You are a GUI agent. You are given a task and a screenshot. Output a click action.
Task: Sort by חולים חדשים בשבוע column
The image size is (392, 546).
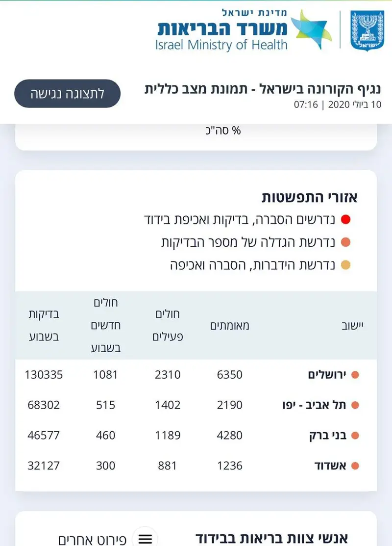click(x=106, y=325)
